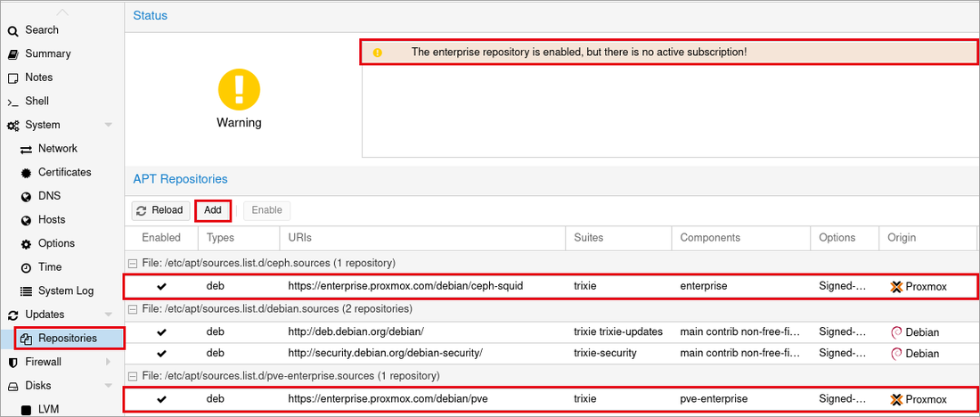Click the small warning icon in subscription message

tap(377, 53)
